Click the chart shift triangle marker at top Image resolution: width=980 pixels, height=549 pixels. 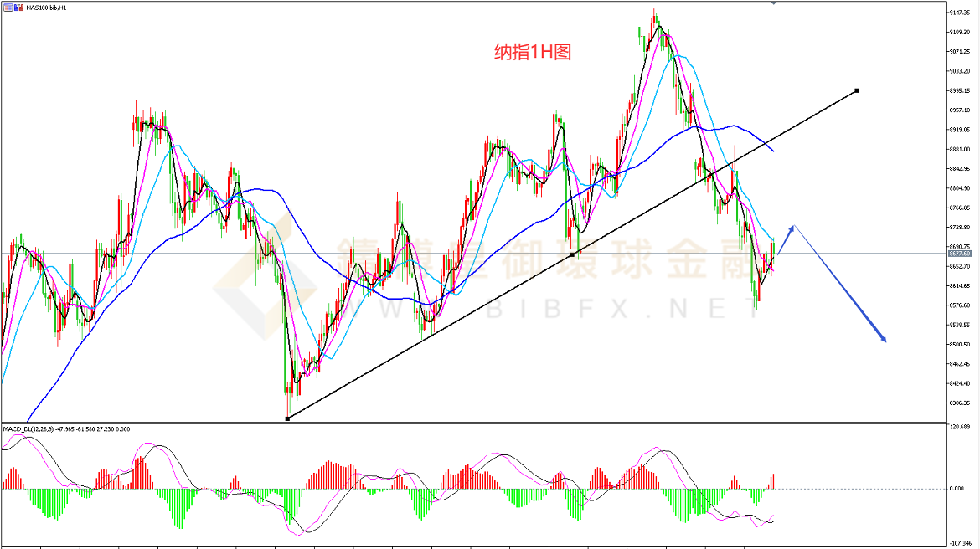[x=773, y=3]
